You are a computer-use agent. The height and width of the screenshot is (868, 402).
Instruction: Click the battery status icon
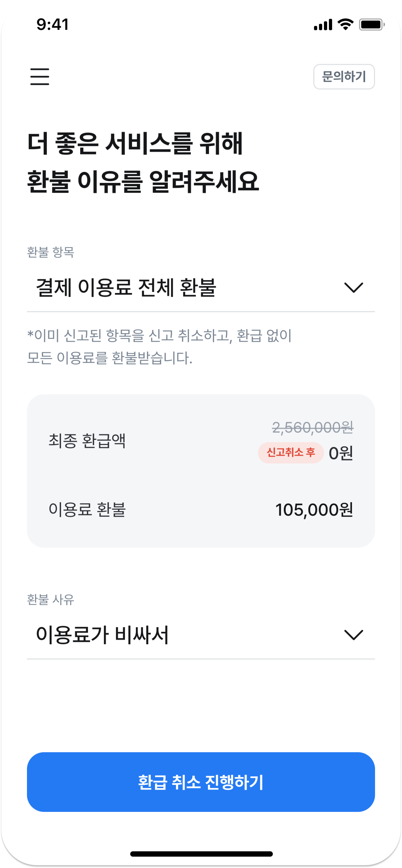point(372,25)
